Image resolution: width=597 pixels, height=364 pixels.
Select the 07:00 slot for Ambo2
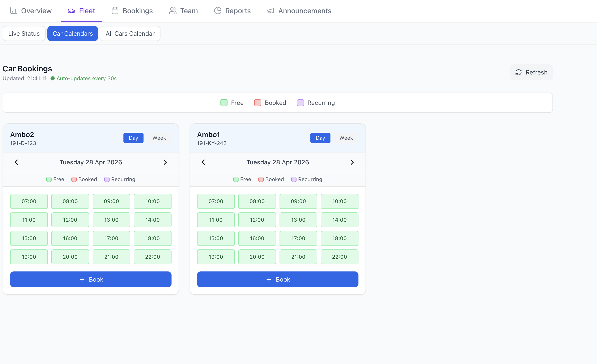pos(29,201)
